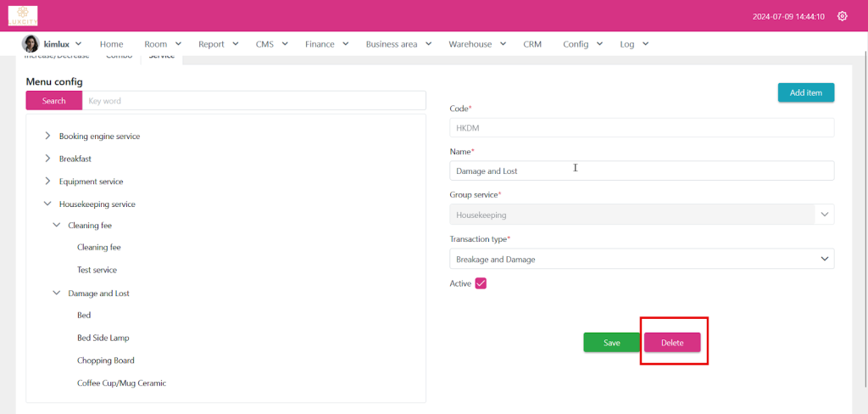Expand the Booking engine service node
868x414 pixels.
pos(47,136)
